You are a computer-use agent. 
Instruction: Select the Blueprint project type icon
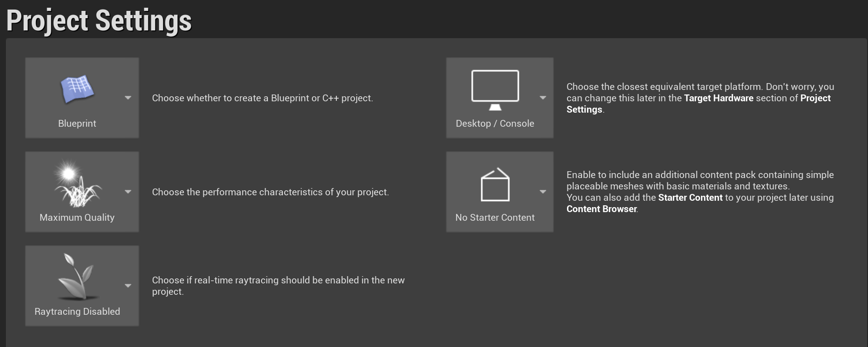[77, 89]
